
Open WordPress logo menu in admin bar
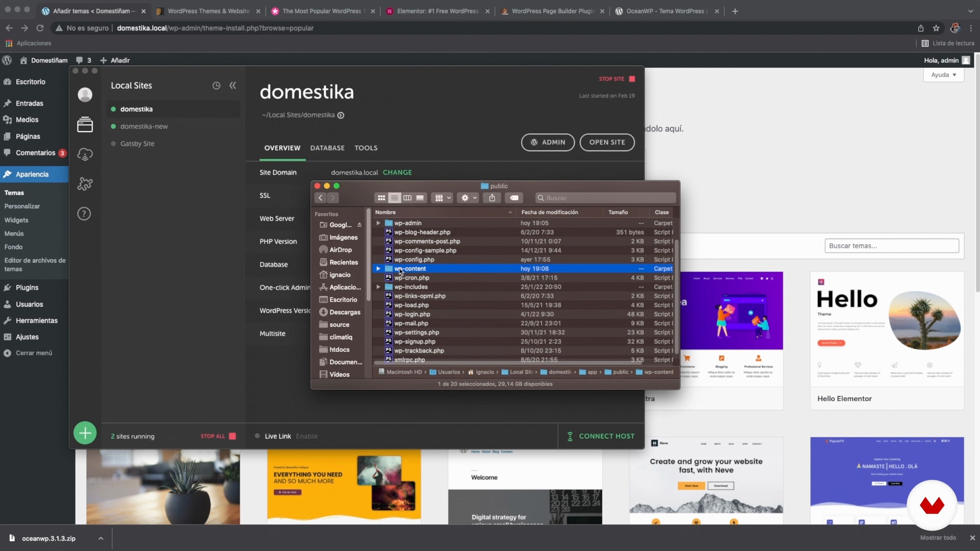(x=7, y=60)
